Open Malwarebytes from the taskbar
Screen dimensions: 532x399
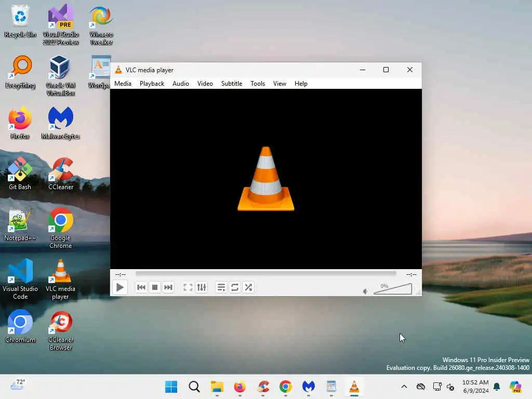click(x=309, y=387)
